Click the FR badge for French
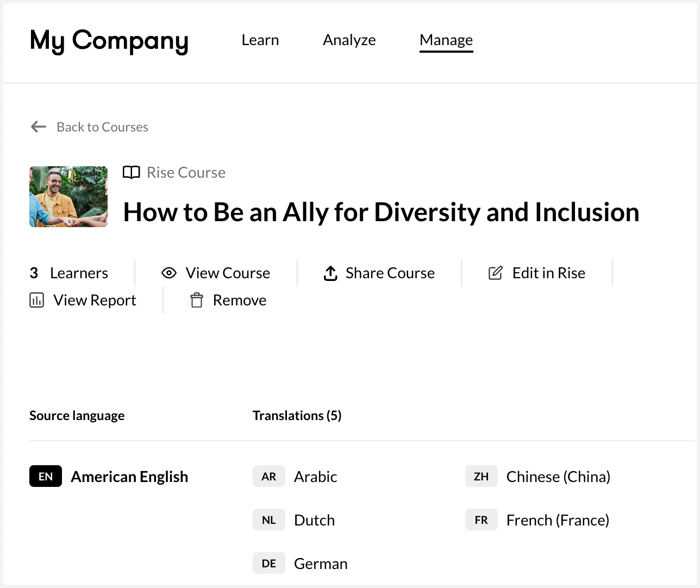This screenshot has width=700, height=588. click(481, 520)
